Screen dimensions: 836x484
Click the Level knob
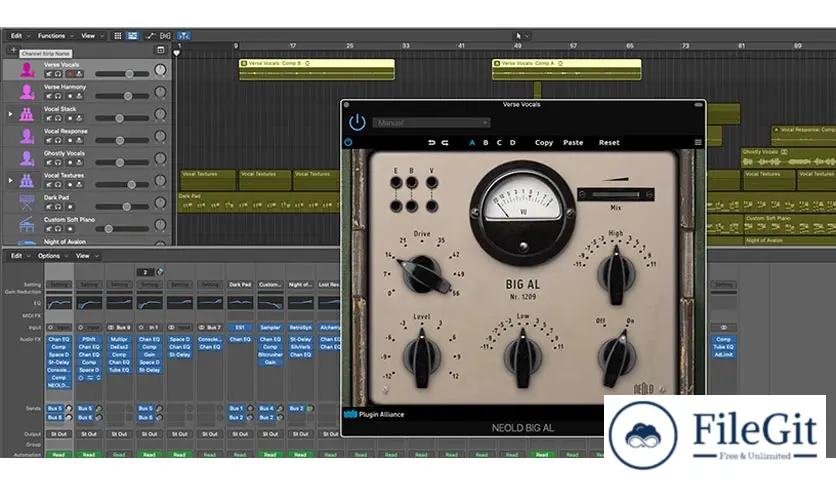click(x=422, y=357)
